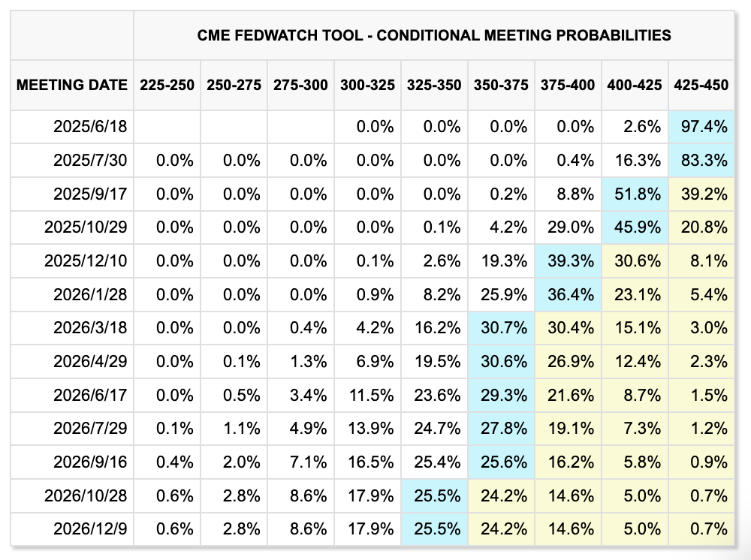Select the 350-375 column header
Image resolution: width=751 pixels, height=560 pixels.
point(502,85)
